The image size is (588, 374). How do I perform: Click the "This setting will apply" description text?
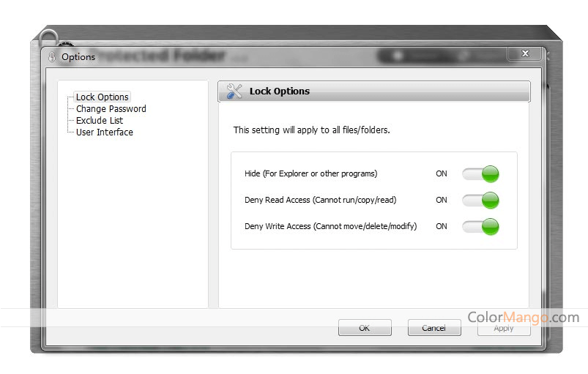(311, 130)
